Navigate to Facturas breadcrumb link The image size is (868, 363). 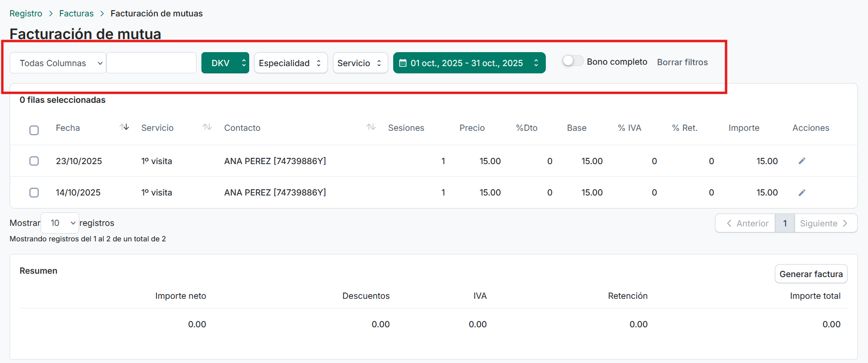point(76,14)
